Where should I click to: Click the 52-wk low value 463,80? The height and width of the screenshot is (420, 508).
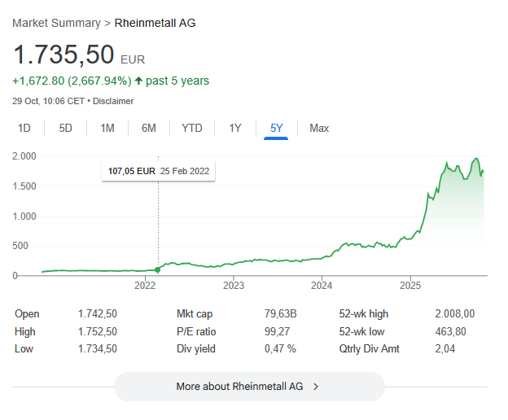(x=450, y=331)
